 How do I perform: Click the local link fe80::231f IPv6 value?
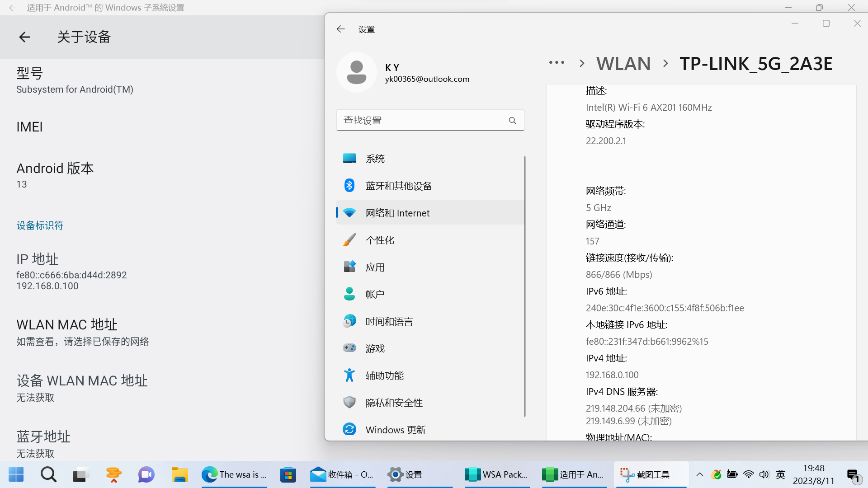647,342
